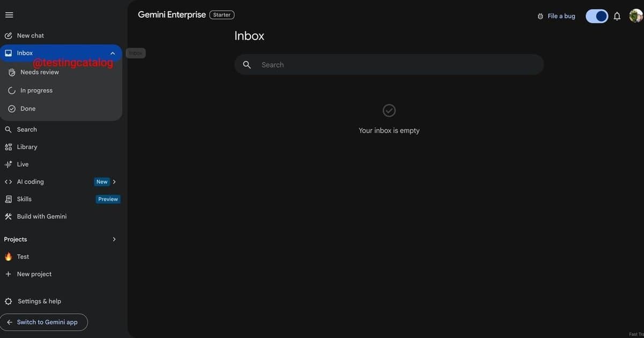Click the File a bug link

pos(561,16)
